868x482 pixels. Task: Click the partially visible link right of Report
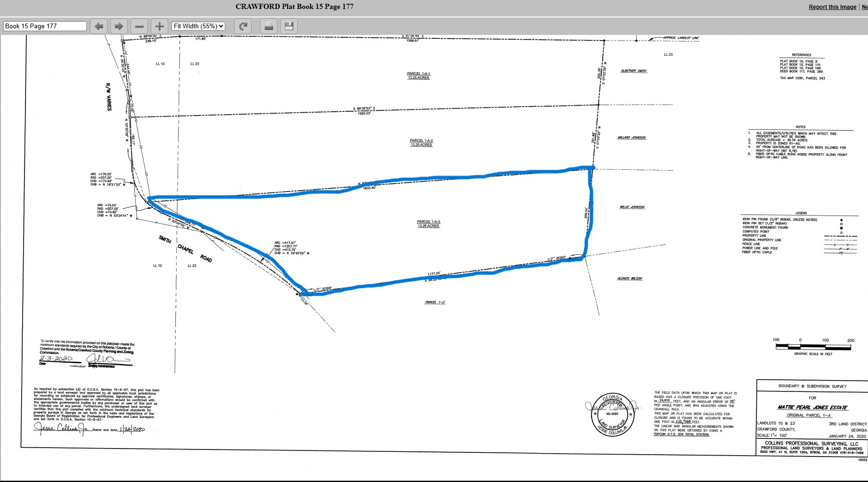tap(864, 7)
